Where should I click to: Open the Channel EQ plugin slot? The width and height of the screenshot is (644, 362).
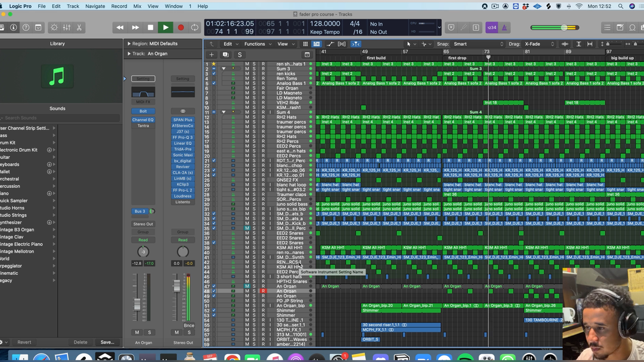pos(143,120)
